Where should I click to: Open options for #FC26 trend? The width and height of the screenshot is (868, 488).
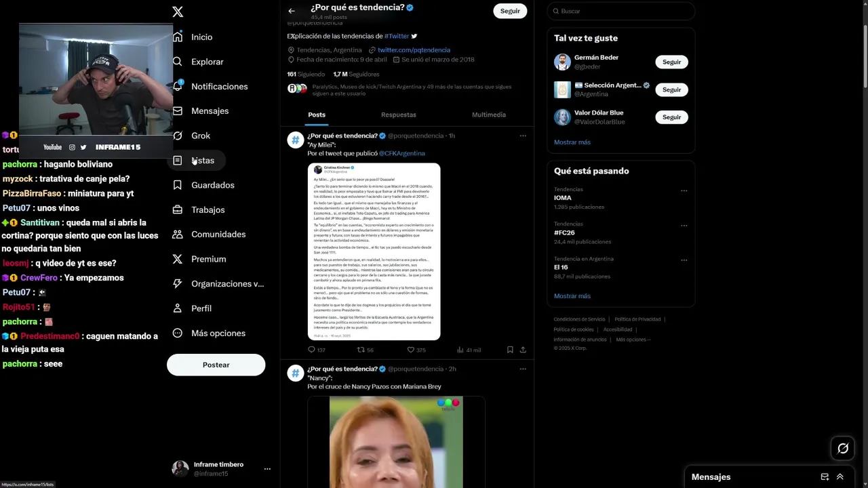tap(684, 225)
